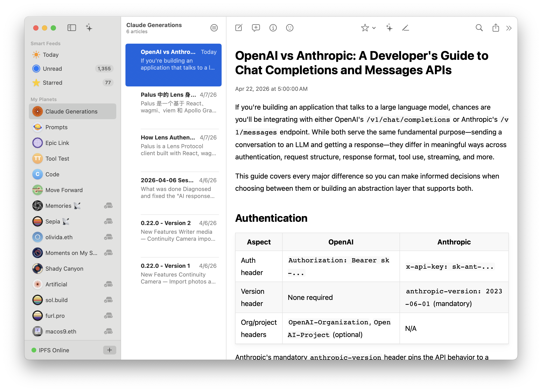Screen dimensions: 542x392
Task: Toggle the sidebar visibility button
Action: tap(71, 28)
